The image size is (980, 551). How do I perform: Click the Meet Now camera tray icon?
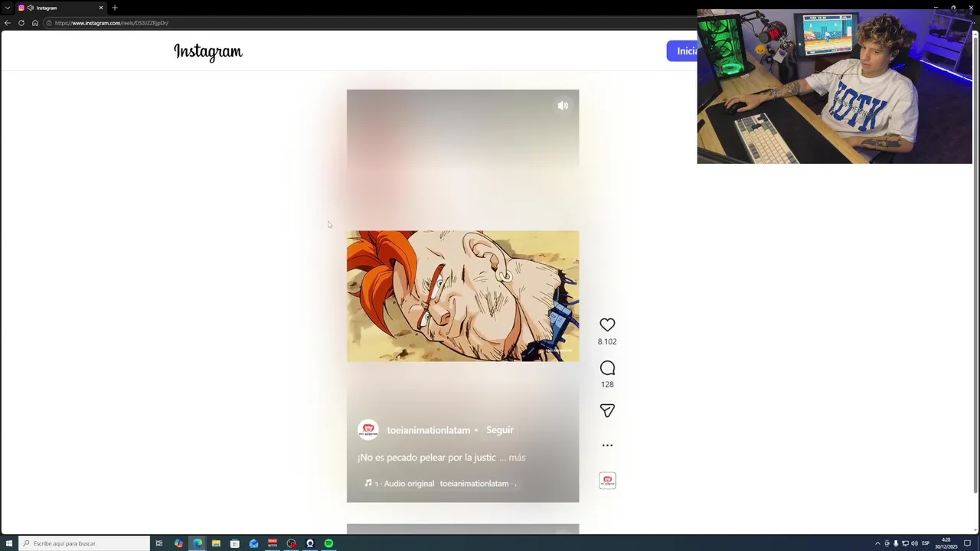[x=887, y=543]
